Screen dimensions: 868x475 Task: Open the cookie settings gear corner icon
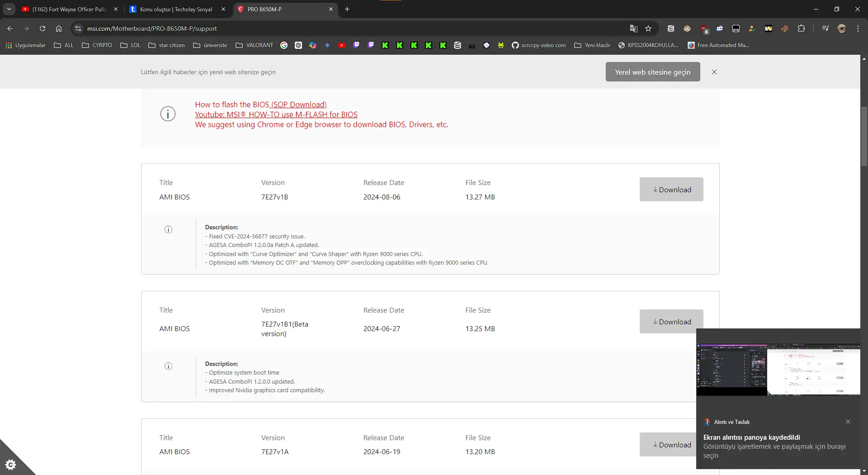pyautogui.click(x=11, y=464)
